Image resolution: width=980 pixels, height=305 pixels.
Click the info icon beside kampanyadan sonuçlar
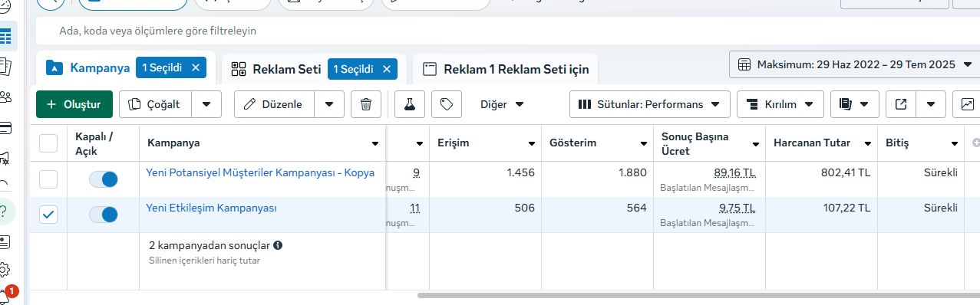[278, 246]
